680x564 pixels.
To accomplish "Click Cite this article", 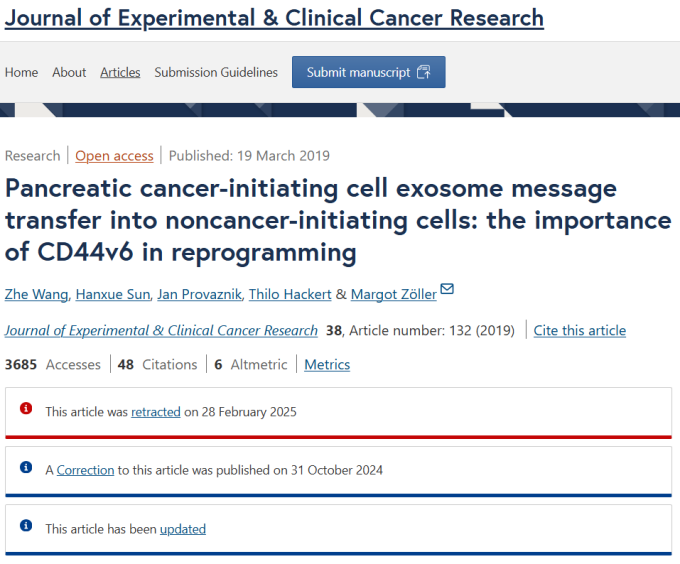I will coord(580,331).
